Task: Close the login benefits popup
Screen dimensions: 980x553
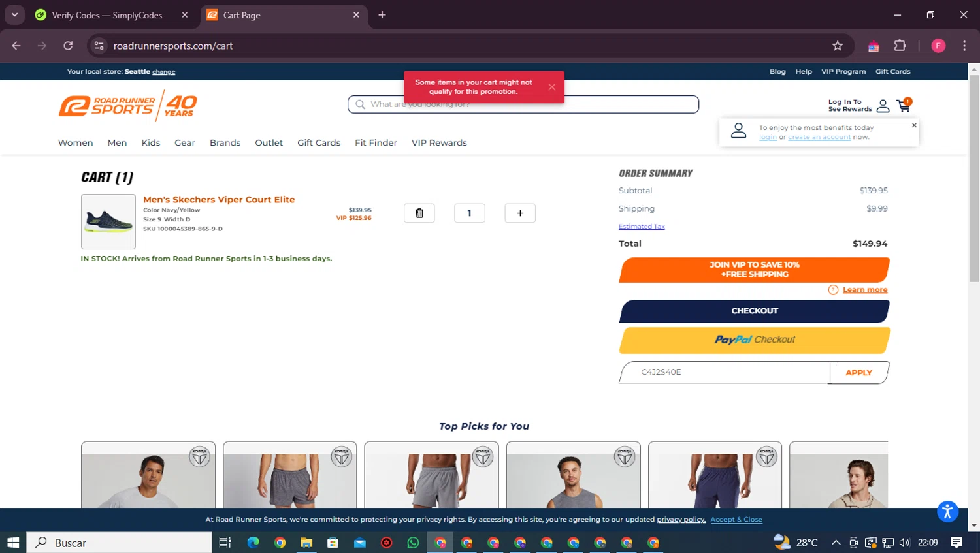Action: pyautogui.click(x=914, y=125)
